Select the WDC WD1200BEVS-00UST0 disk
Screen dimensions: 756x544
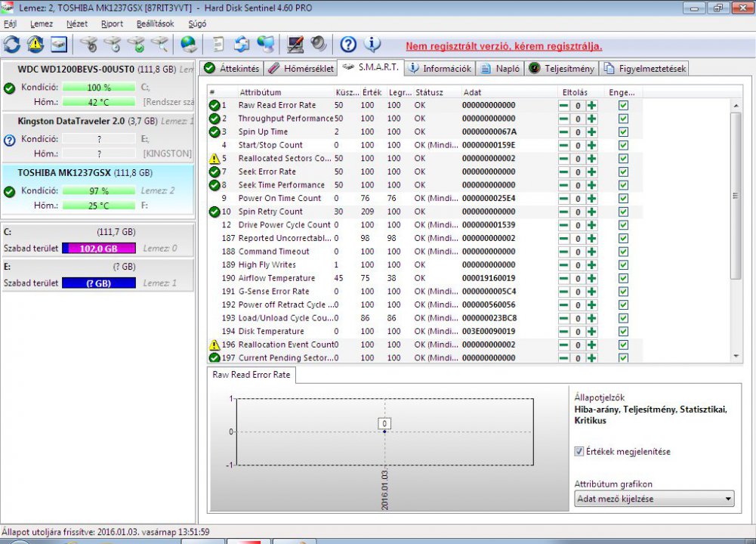(76, 69)
